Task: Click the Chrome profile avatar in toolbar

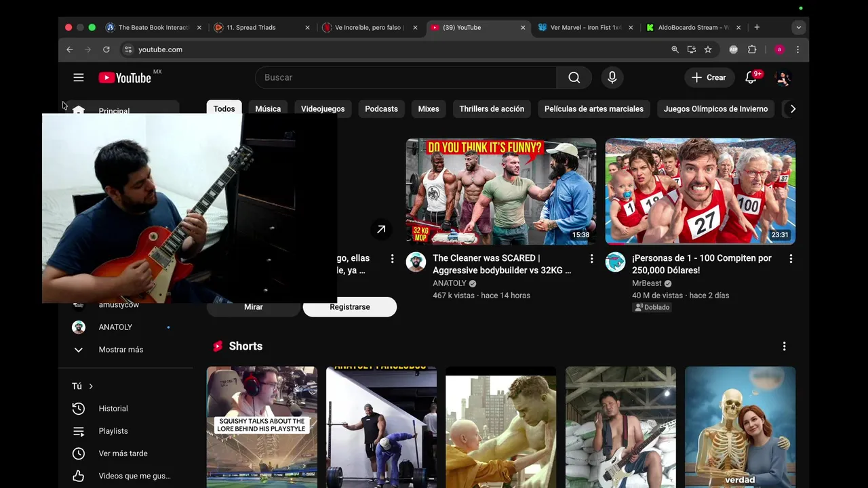Action: pos(779,49)
